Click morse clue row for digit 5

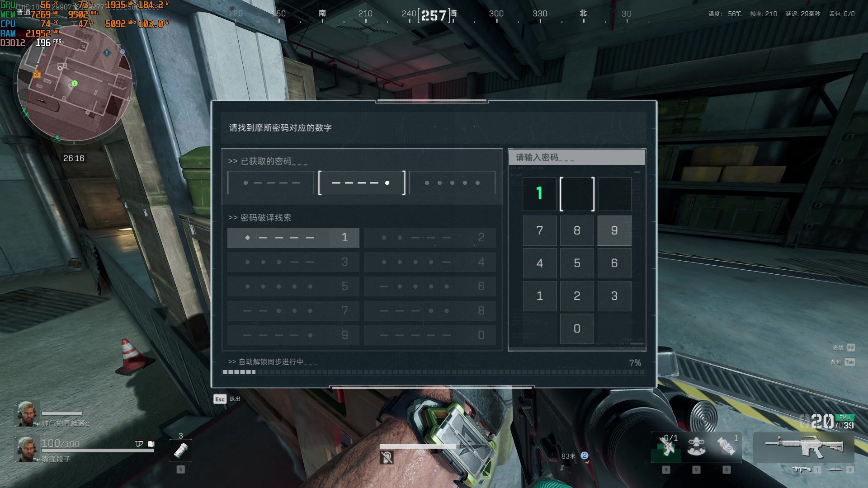(x=293, y=286)
